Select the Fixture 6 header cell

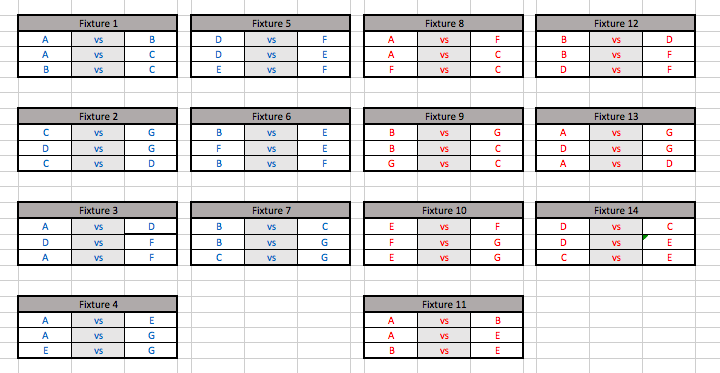coord(270,117)
